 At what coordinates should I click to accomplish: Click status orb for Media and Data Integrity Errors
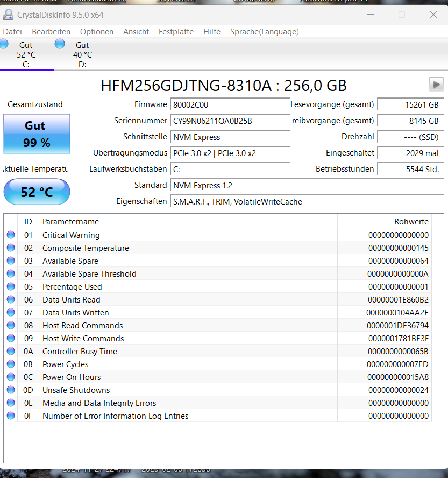(x=11, y=403)
